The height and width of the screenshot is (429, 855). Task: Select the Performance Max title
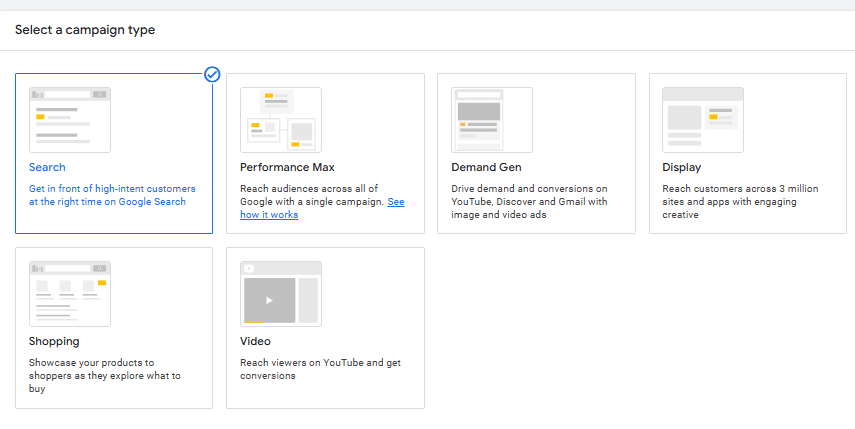tap(287, 167)
